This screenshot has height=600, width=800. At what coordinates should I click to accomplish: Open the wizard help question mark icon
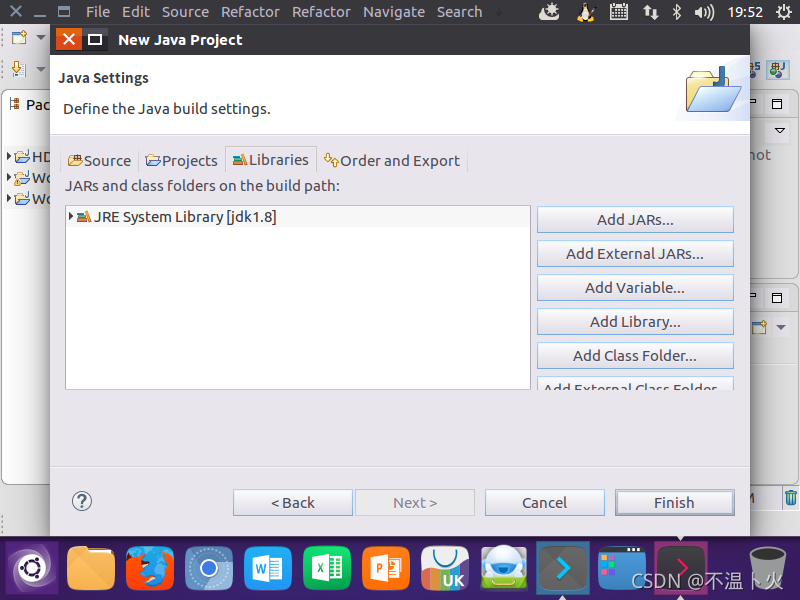click(x=82, y=502)
